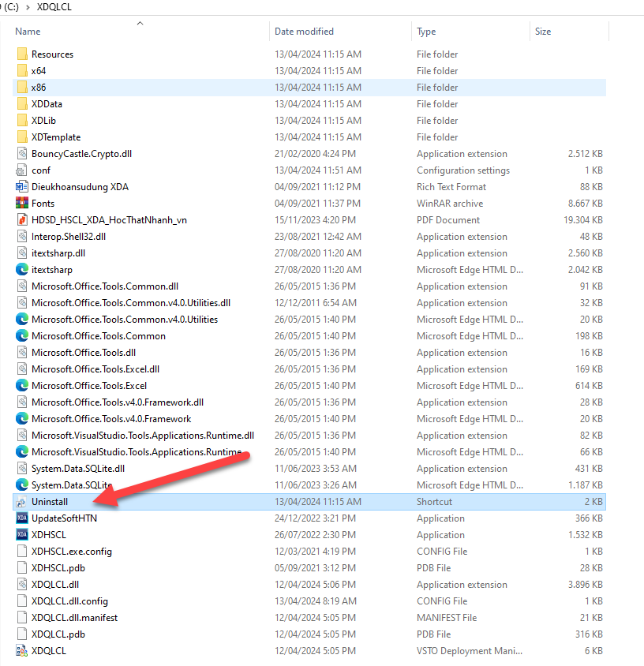Toggle sort direction with the Name arrow

click(x=140, y=24)
